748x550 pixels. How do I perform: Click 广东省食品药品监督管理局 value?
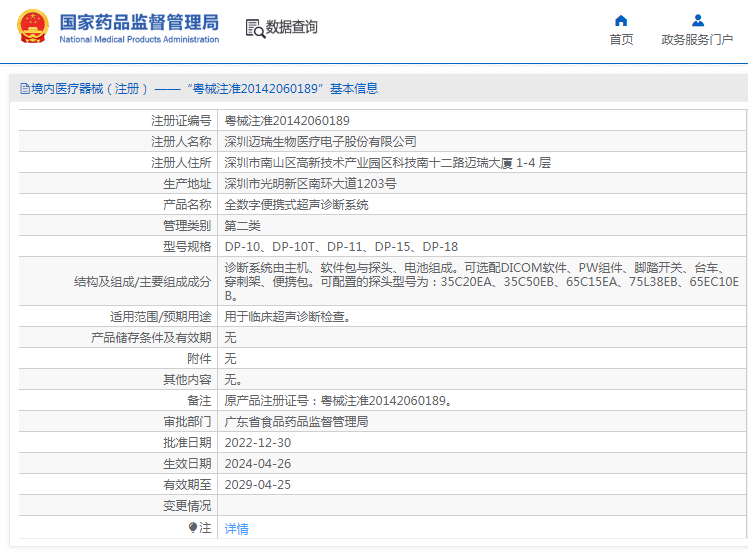tap(297, 422)
